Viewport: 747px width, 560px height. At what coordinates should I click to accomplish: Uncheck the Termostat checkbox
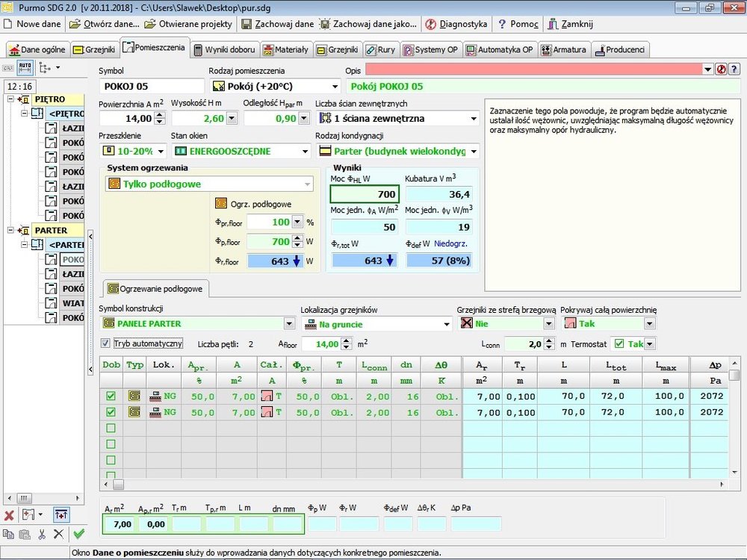pyautogui.click(x=619, y=343)
